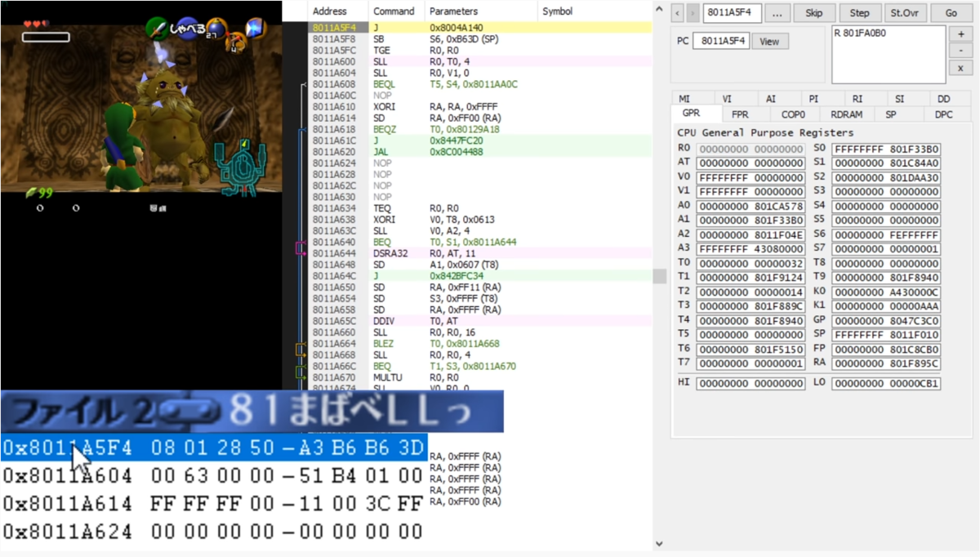This screenshot has height=557, width=980.
Task: Select disassembly row 8011A64C J 0x842BFC34
Action: [x=480, y=276]
